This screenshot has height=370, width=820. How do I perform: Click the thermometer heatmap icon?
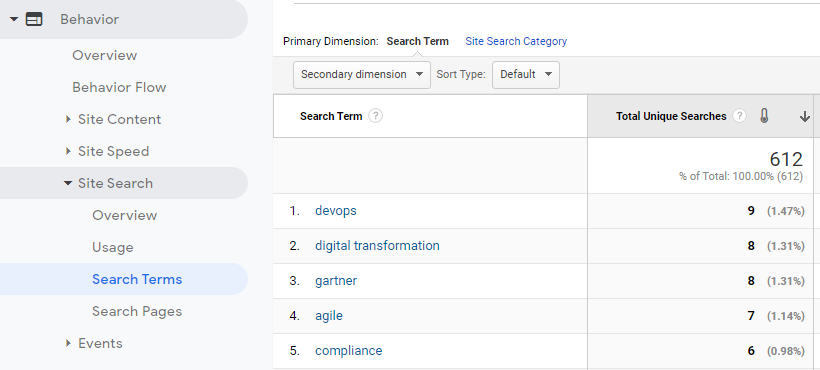(764, 115)
